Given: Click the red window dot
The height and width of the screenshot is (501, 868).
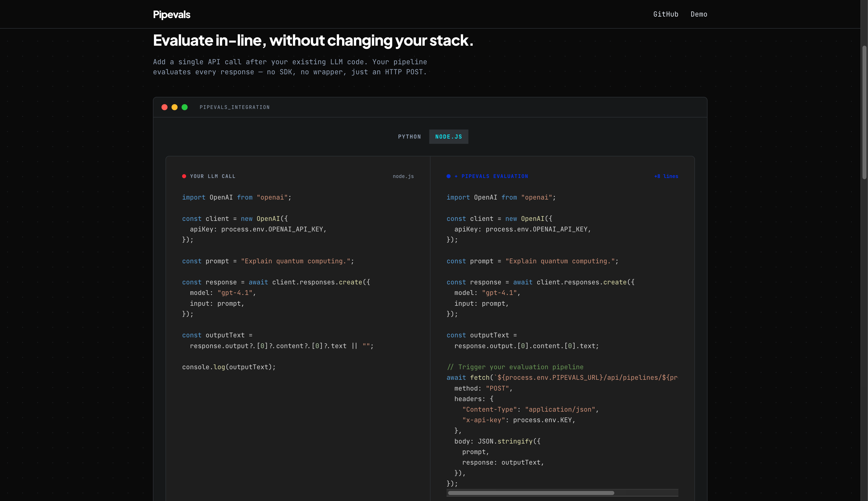Looking at the screenshot, I should click(165, 107).
